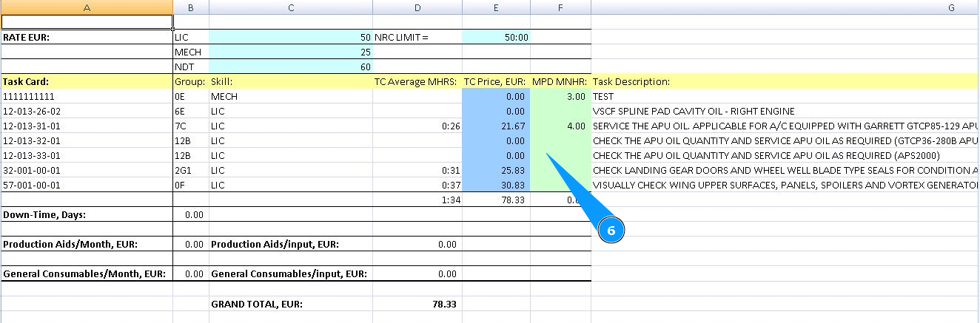Viewport: 980px width, 323px height.
Task: Select TC price 25.83
Action: (496, 170)
